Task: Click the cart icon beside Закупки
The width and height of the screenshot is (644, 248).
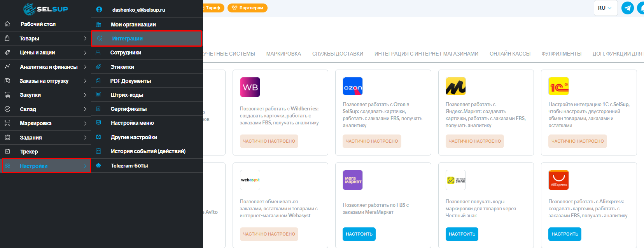Action: (7, 95)
